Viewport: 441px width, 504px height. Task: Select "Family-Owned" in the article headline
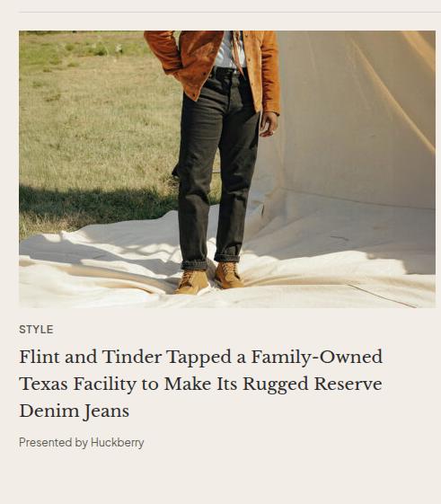coord(317,357)
